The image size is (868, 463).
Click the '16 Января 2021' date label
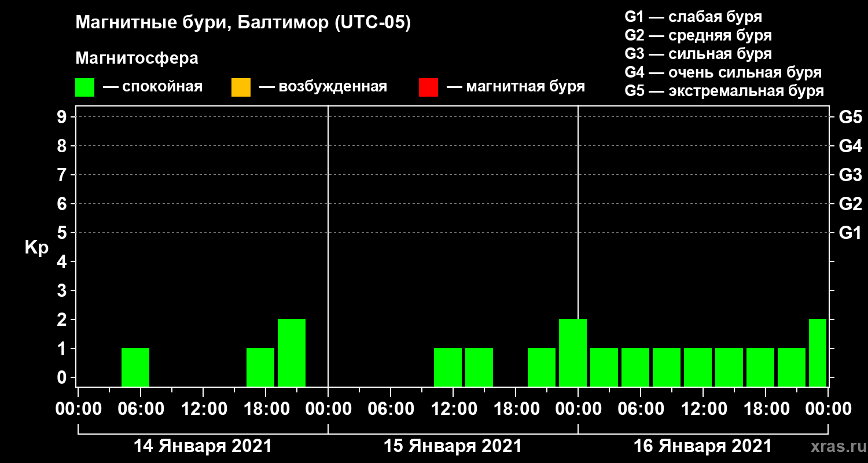click(703, 446)
